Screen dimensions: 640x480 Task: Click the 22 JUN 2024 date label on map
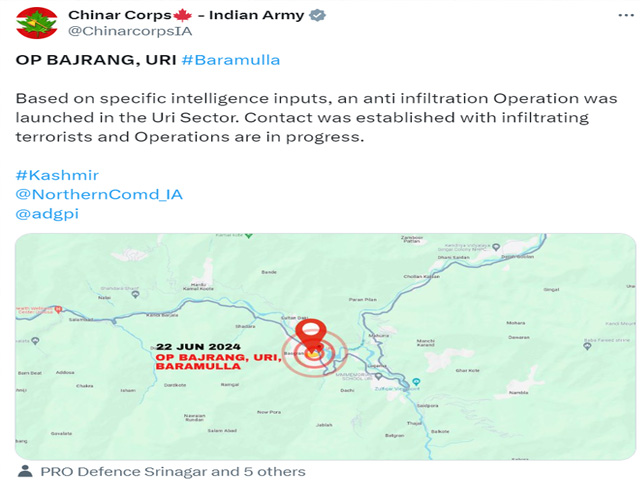coord(198,347)
